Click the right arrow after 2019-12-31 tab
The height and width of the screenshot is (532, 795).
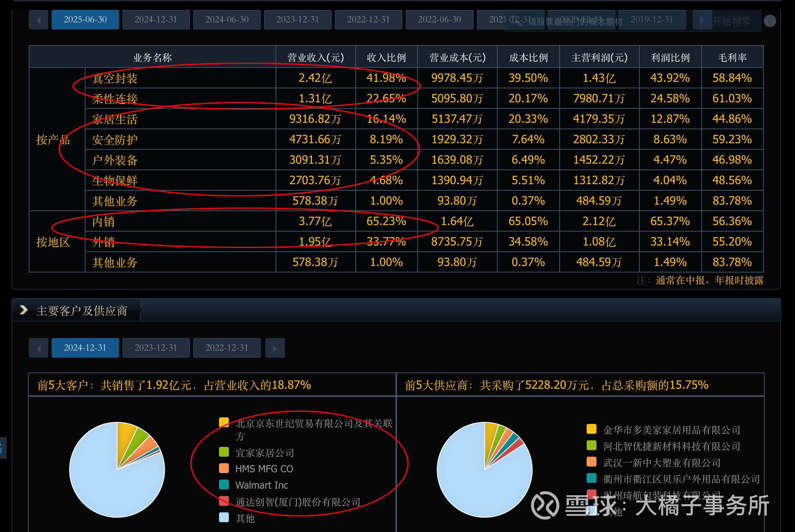(702, 20)
